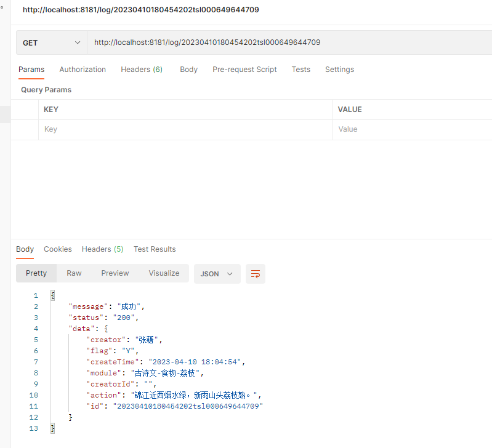Image resolution: width=492 pixels, height=448 pixels.
Task: View the Test Results tab
Action: (x=155, y=249)
